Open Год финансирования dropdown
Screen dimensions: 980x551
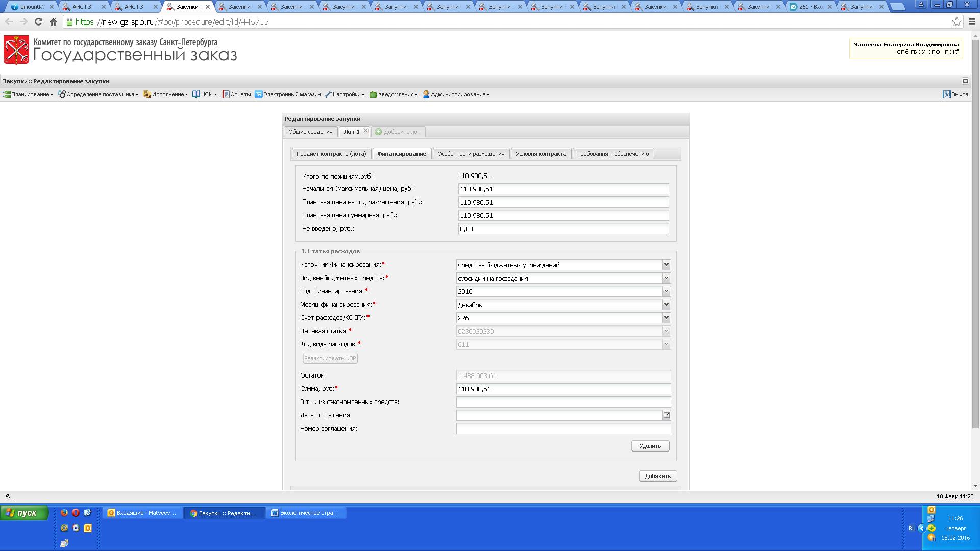[666, 291]
